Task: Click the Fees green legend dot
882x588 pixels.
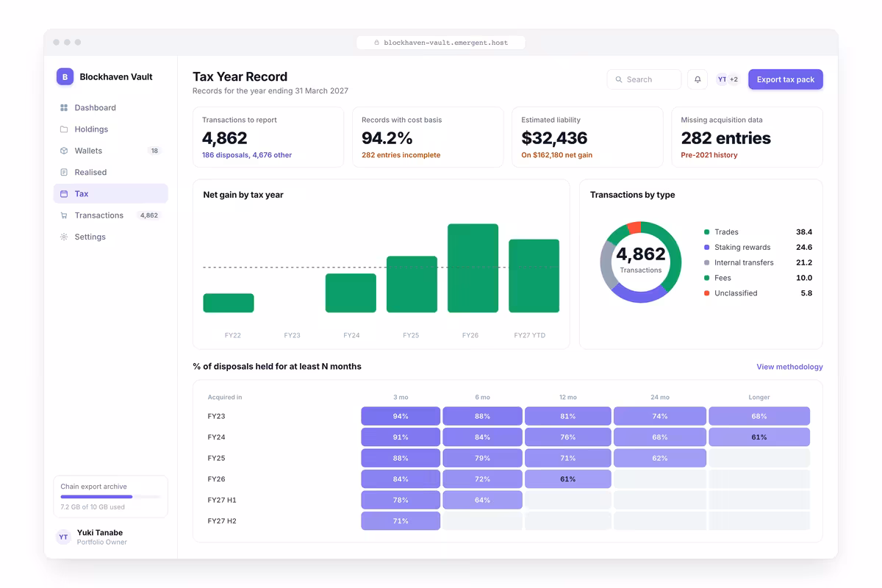Action: coord(707,278)
